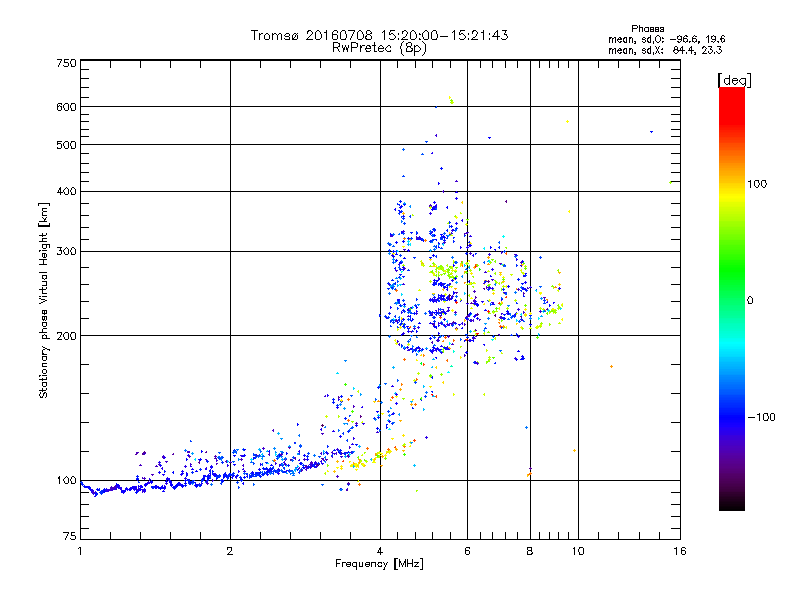800x600 pixels.
Task: Click the x-axis tick label '4'
Action: [380, 551]
